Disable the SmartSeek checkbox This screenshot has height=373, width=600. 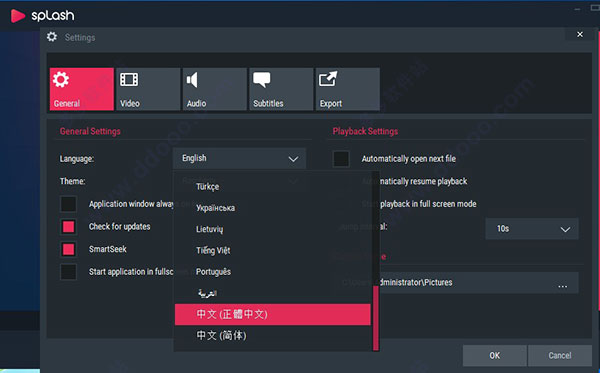[x=68, y=249]
